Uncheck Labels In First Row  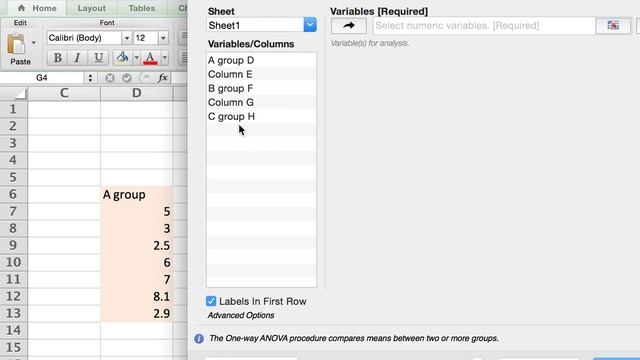click(x=211, y=301)
